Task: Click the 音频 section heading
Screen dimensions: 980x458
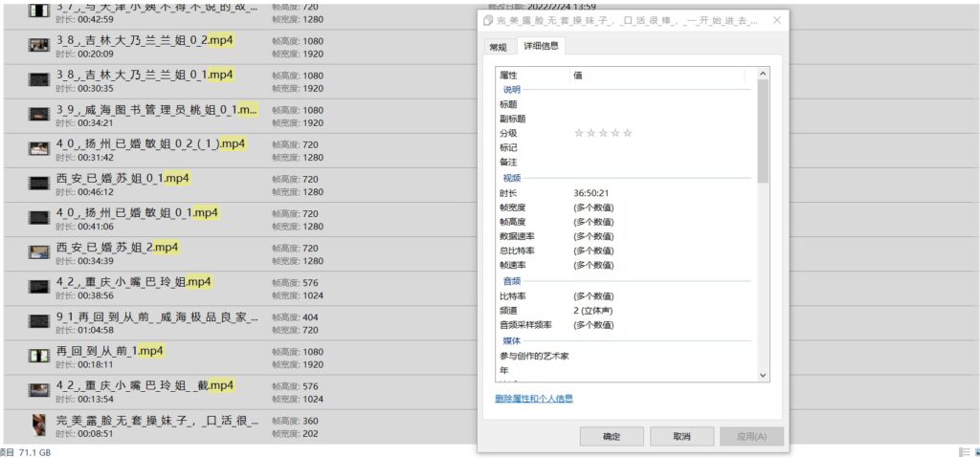Action: pos(512,281)
